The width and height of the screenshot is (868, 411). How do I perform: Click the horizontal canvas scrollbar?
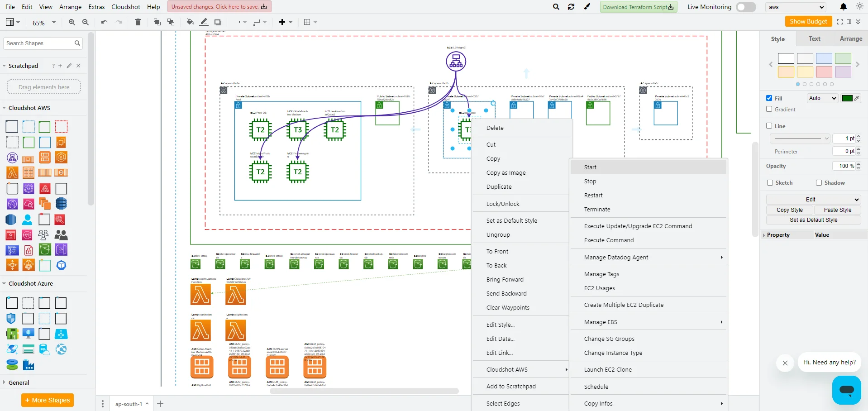pos(364,391)
